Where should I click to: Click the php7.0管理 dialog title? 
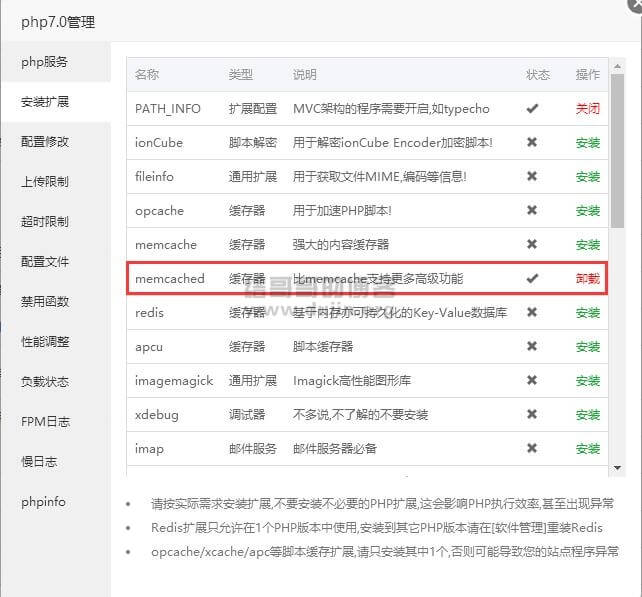pyautogui.click(x=58, y=22)
